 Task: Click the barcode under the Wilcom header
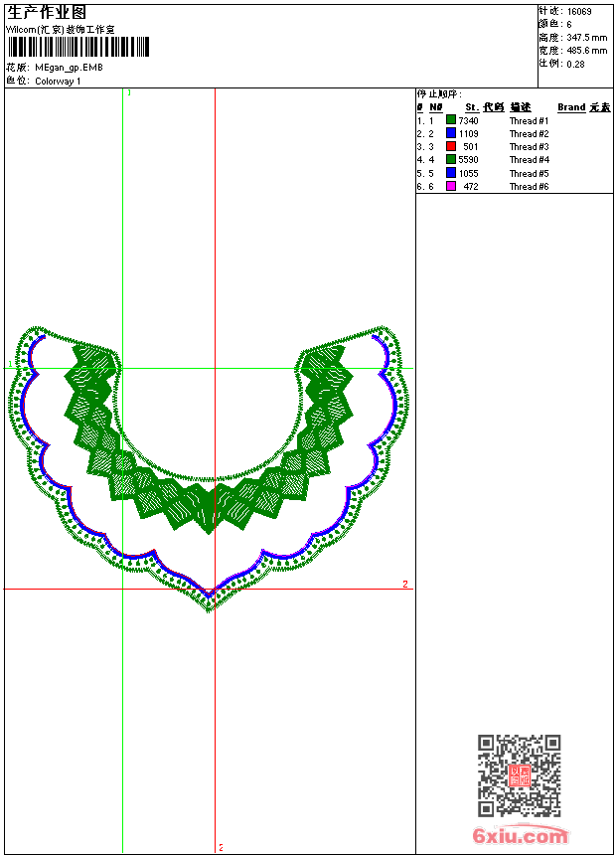click(77, 47)
